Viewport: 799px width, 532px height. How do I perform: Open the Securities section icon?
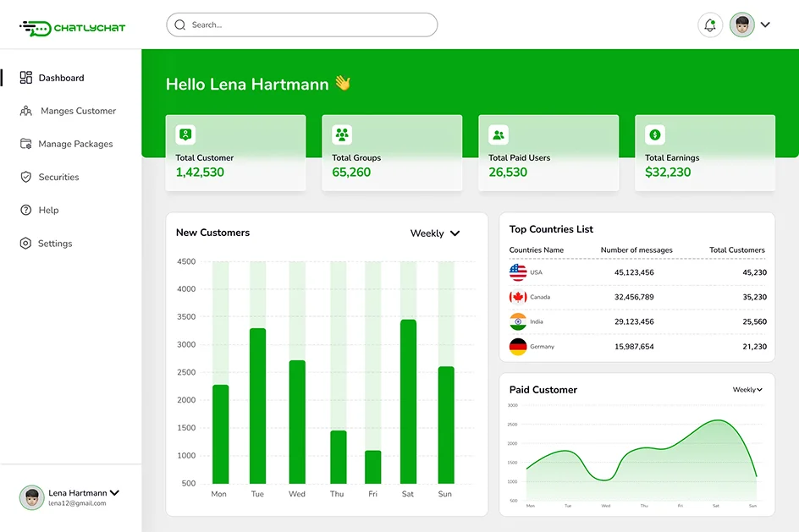pos(25,177)
